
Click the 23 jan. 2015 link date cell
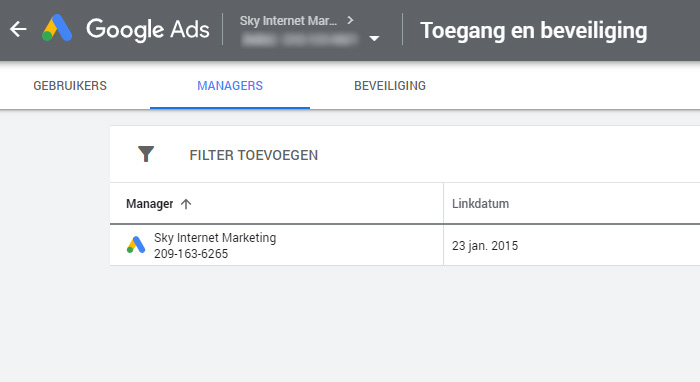click(x=485, y=246)
